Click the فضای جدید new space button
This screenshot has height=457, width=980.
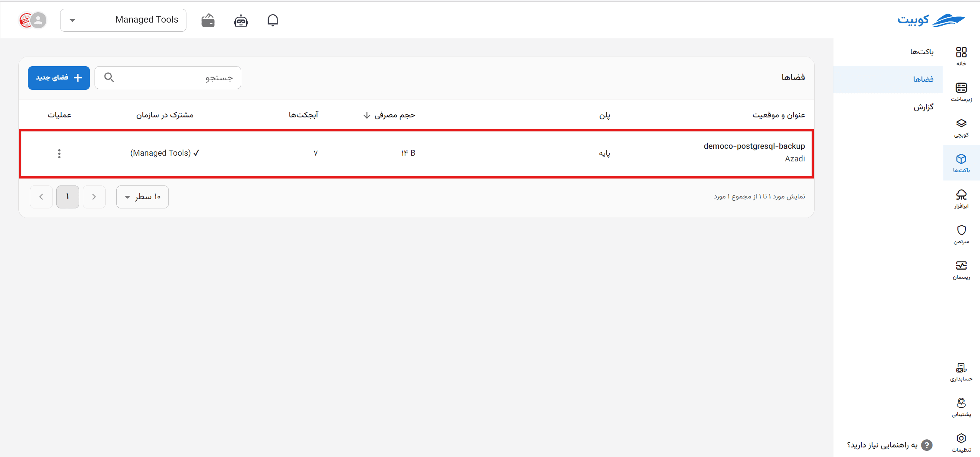coord(59,78)
